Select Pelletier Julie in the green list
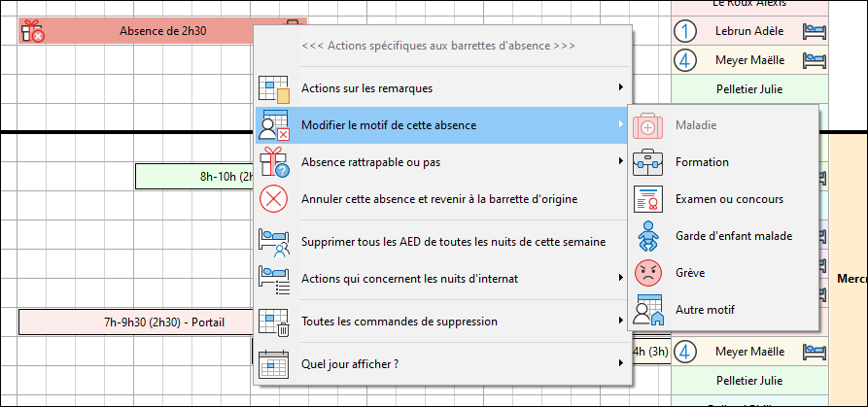Viewport: 868px width, 407px height. pos(748,89)
